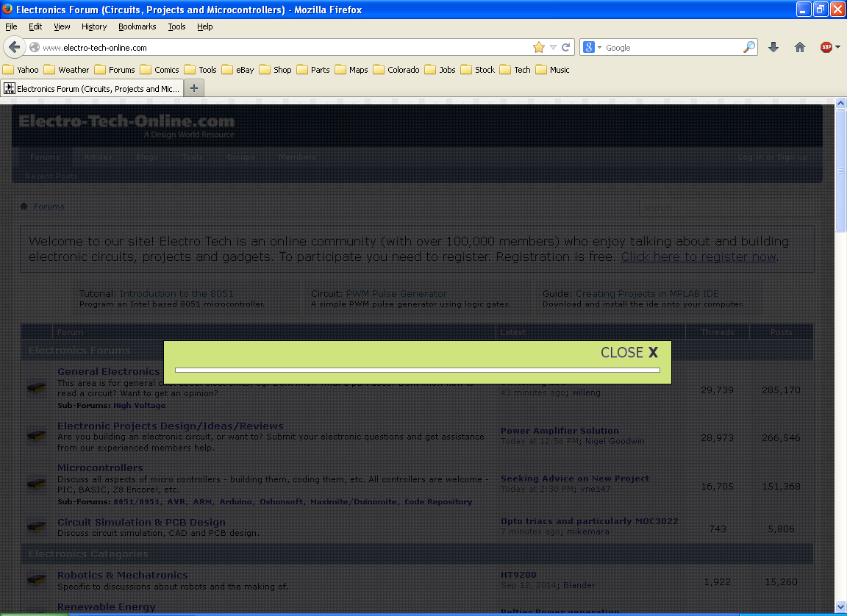Click 'Log in or Sign up' link

tap(773, 157)
